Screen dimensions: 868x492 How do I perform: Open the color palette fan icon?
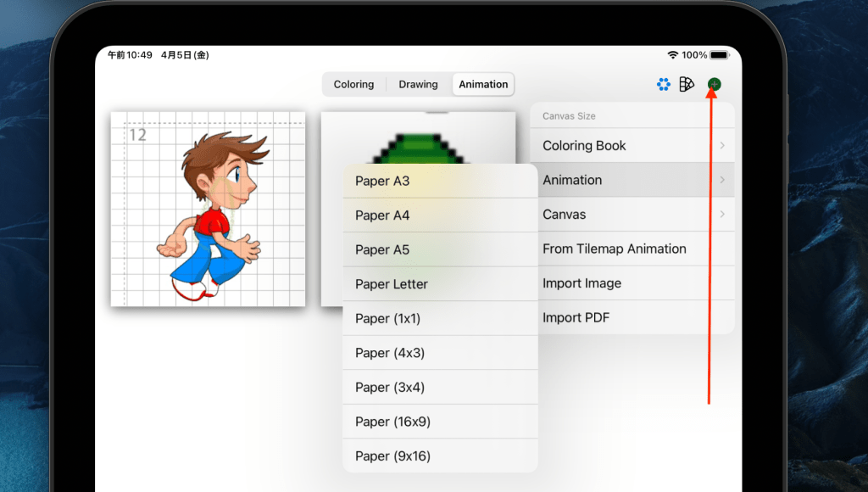coord(687,84)
